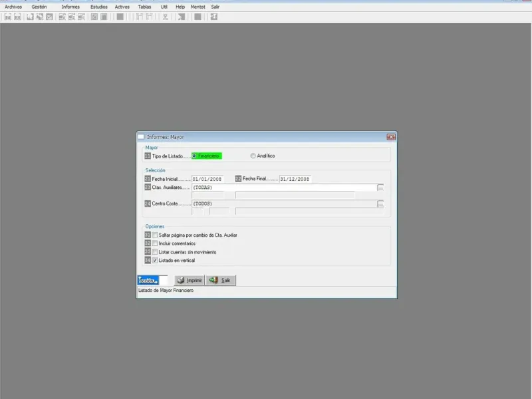Viewport: 532px width, 399px height.
Task: Open the Mentot menu
Action: click(198, 7)
